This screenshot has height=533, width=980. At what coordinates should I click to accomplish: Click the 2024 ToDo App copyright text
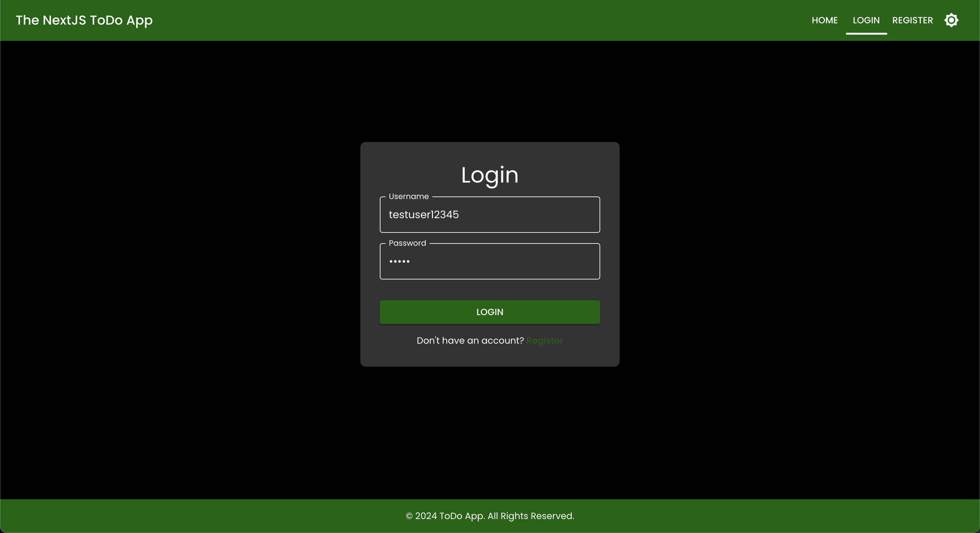point(450,516)
